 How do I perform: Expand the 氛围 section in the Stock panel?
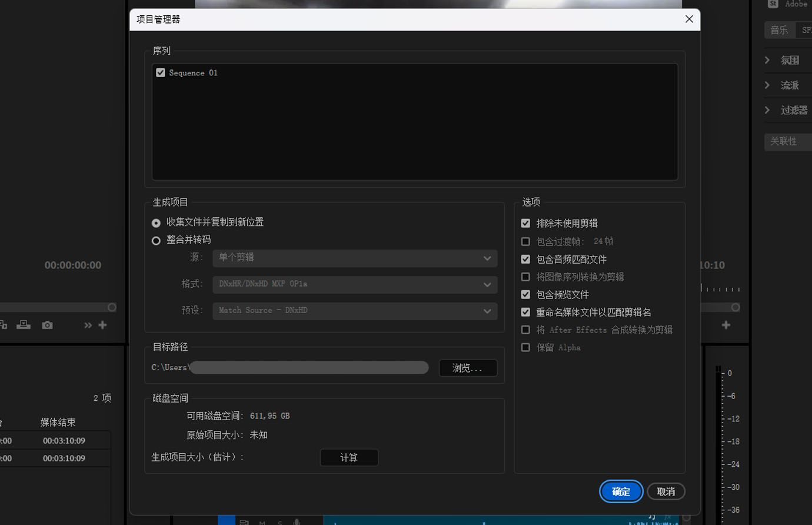tap(790, 60)
